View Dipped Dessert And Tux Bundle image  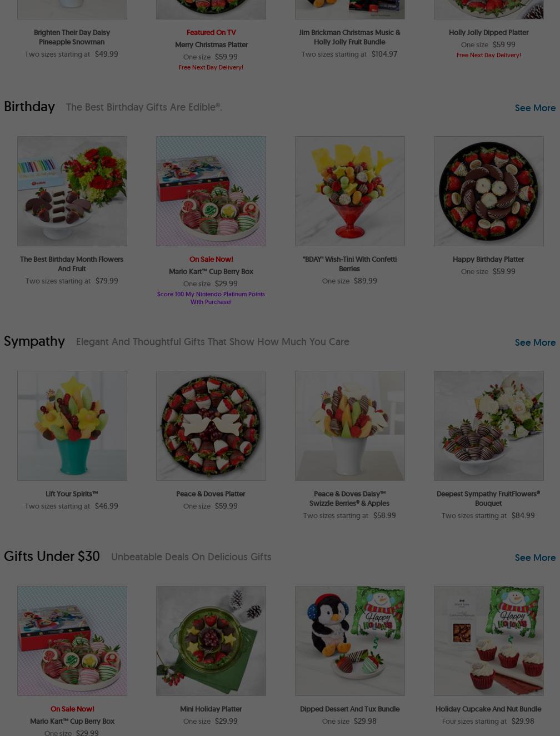(x=350, y=641)
